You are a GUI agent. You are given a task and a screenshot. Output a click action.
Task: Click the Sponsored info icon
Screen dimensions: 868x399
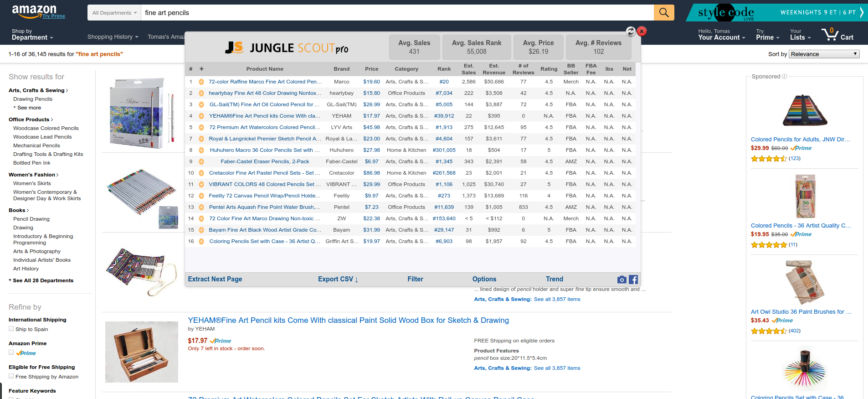(x=784, y=77)
